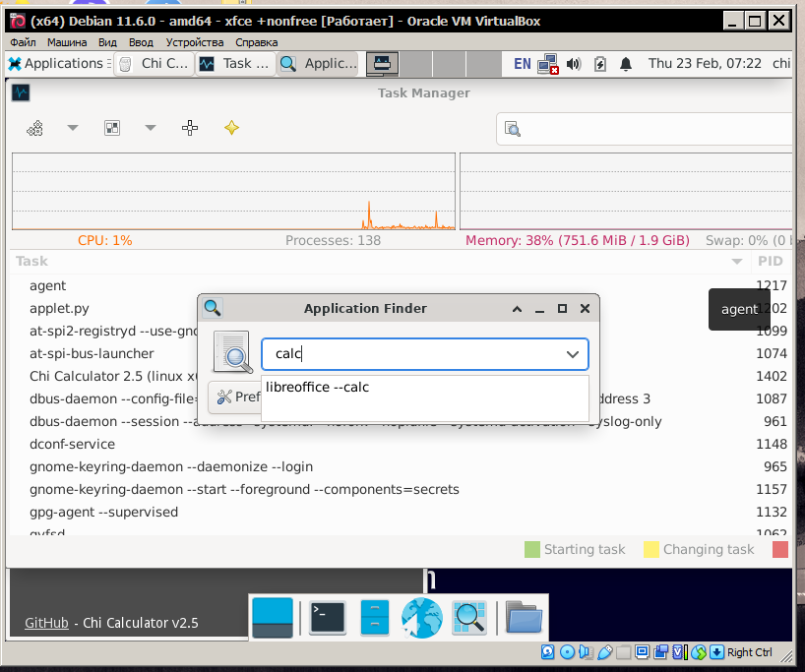Expand the settings gear dropdown arrow
805x672 pixels.
(x=73, y=128)
